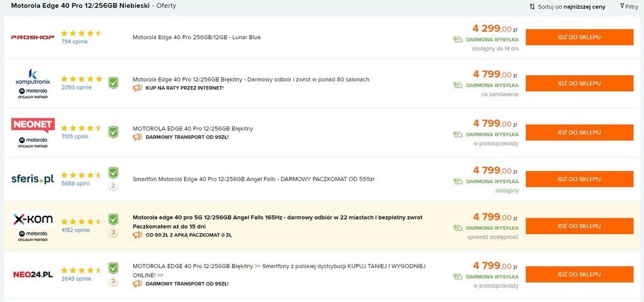Open the NEONET store logo
644x302 pixels.
pos(33,125)
